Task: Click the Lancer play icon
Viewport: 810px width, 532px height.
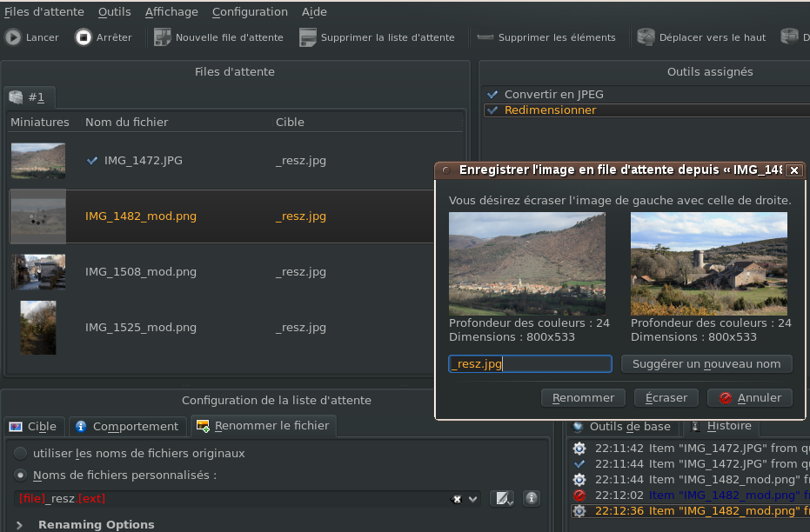Action: point(13,37)
